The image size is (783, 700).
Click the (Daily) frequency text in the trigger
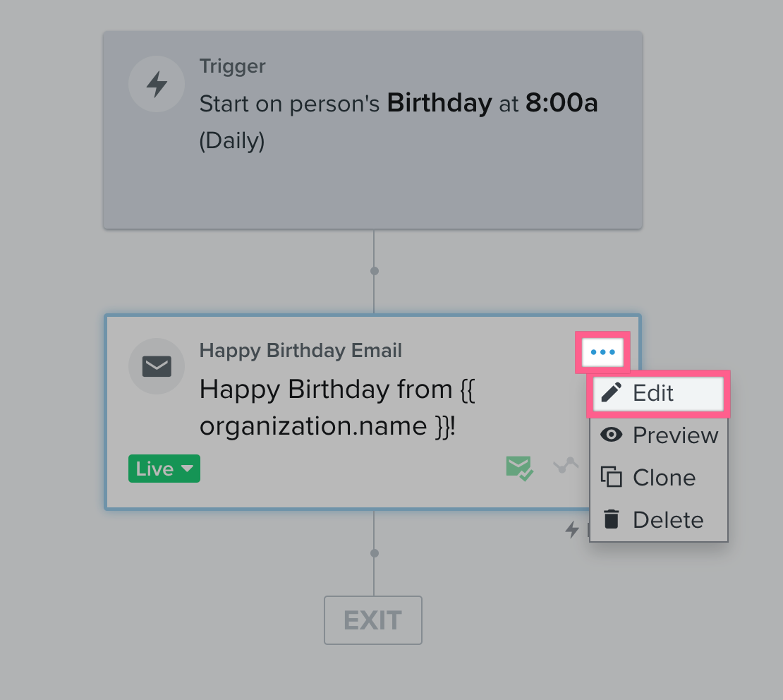[232, 141]
